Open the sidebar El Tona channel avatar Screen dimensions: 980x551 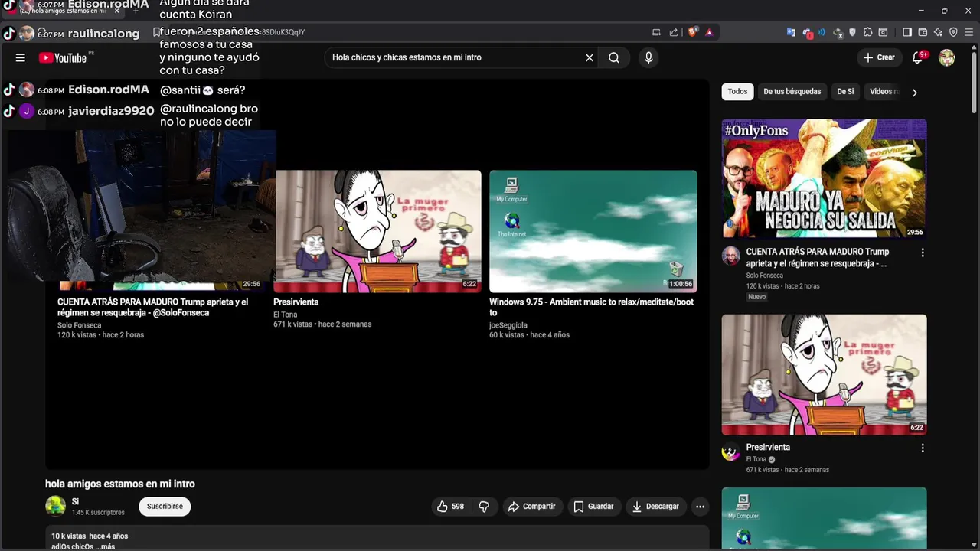[x=730, y=452]
